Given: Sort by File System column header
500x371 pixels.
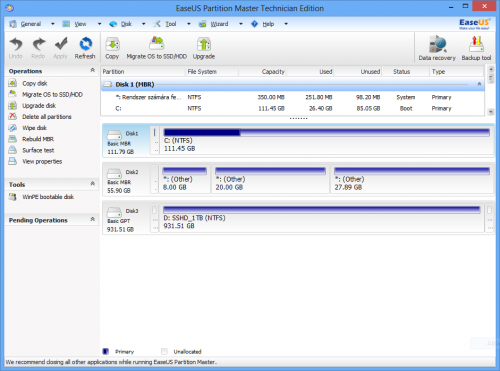Looking at the screenshot, I should [x=212, y=72].
